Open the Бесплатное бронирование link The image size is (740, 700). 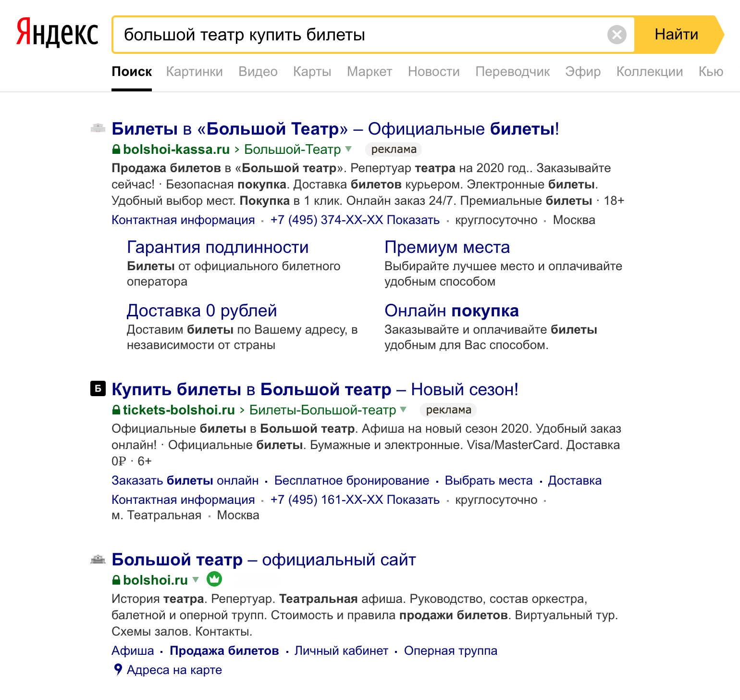point(352,481)
